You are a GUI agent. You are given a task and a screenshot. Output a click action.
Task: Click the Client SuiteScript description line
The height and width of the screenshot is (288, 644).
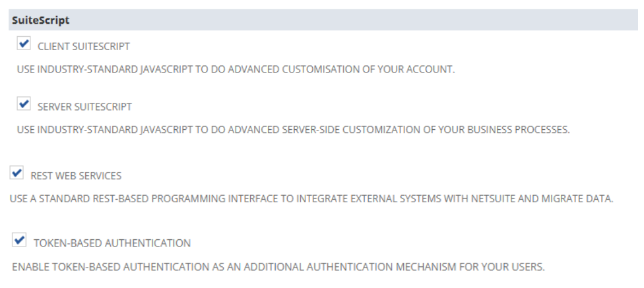click(236, 70)
